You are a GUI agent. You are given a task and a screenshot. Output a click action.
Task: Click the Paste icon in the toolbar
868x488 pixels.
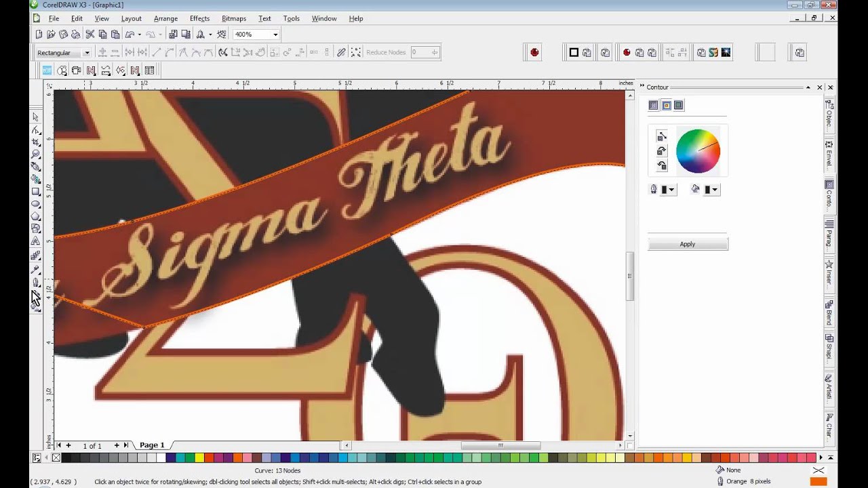pos(115,34)
